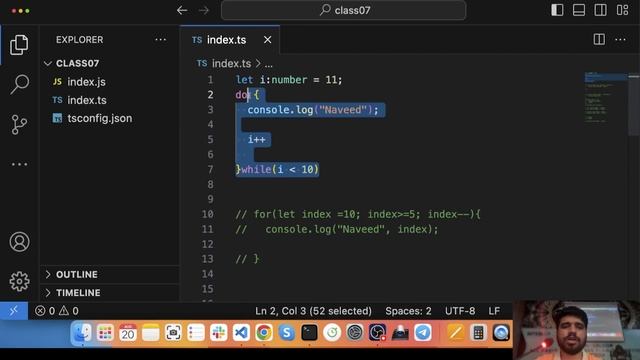The height and width of the screenshot is (360, 640).
Task: Open the Explorer view in activity bar
Action: coord(19,44)
